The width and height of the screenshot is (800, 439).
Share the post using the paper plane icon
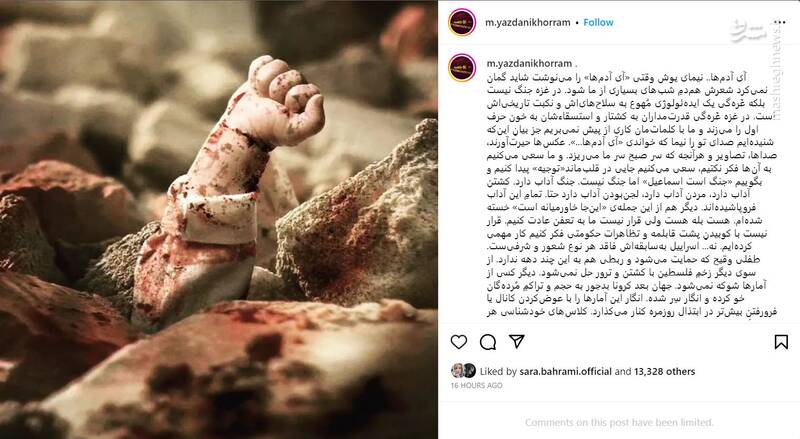click(517, 341)
